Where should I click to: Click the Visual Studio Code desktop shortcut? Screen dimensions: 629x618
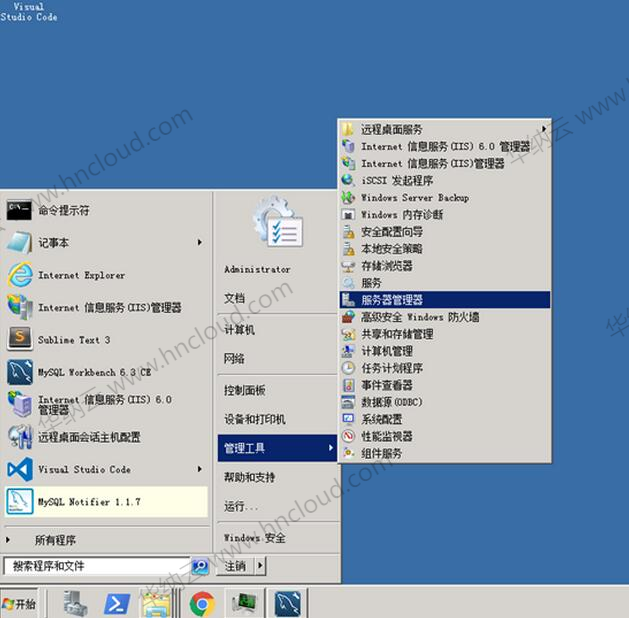[x=28, y=12]
